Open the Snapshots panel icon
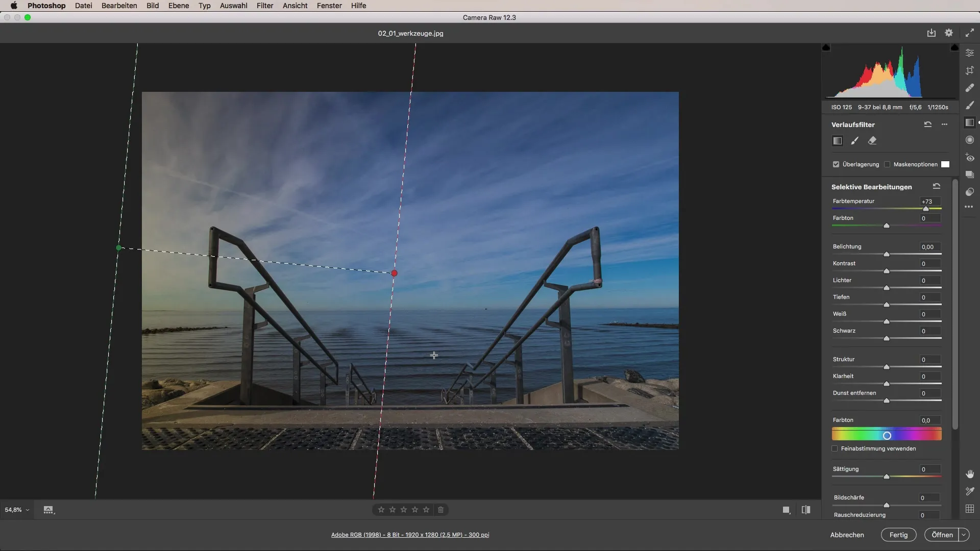Viewport: 980px width, 551px height. point(970,174)
